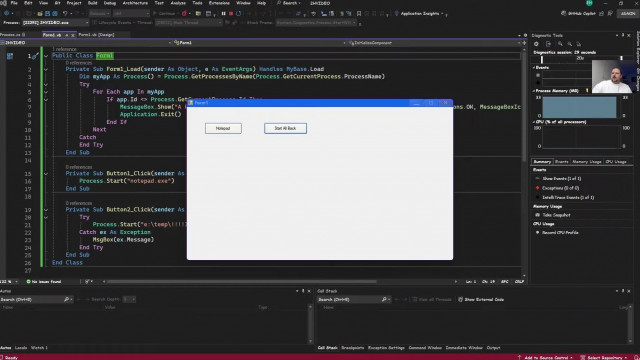The image size is (640, 360).
Task: Restart the debugger
Action: tap(239, 13)
